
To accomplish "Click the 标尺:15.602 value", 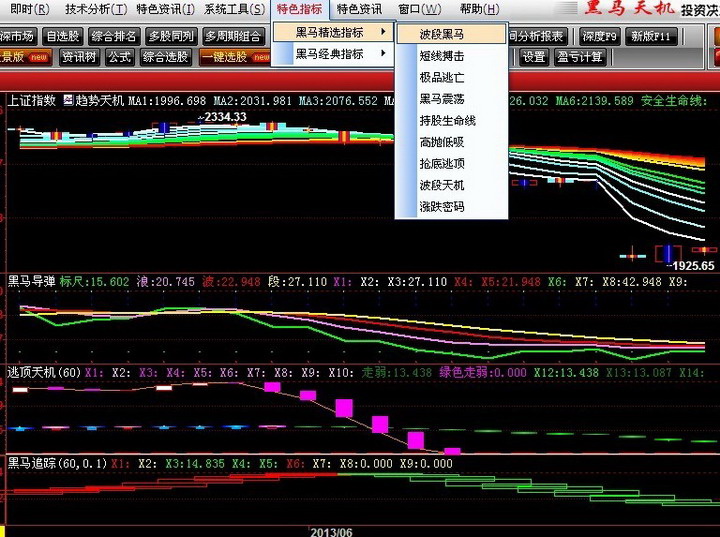I will point(94,282).
